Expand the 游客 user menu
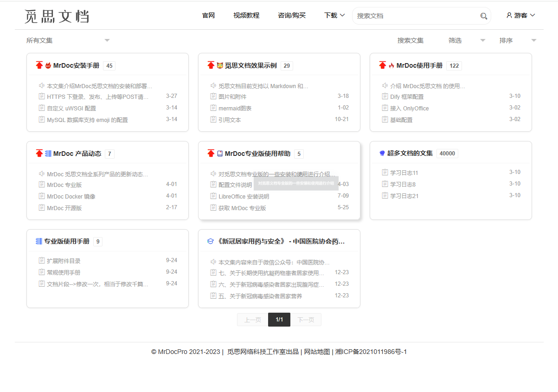 pos(521,15)
